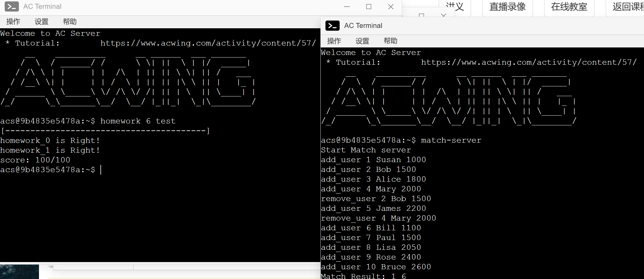Open tutorial URL in right terminal

click(x=529, y=62)
